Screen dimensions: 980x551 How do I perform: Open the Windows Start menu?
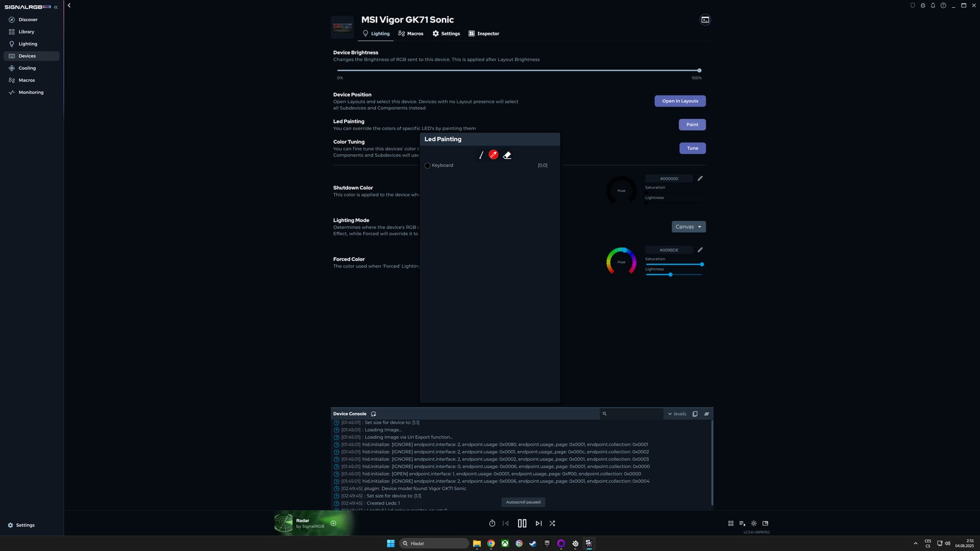tap(390, 543)
